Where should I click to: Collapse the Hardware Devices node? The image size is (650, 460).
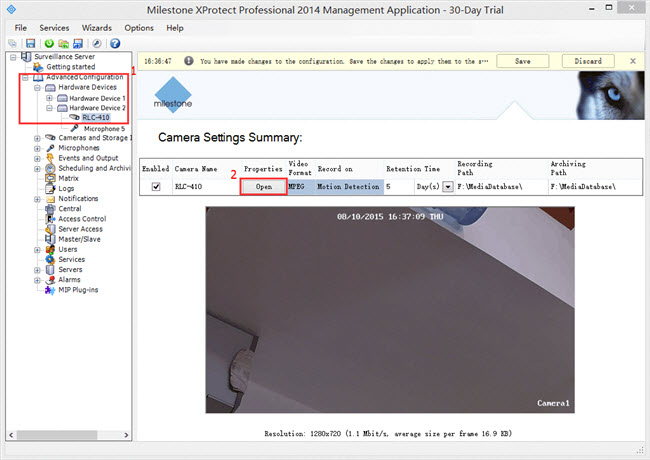coord(37,88)
